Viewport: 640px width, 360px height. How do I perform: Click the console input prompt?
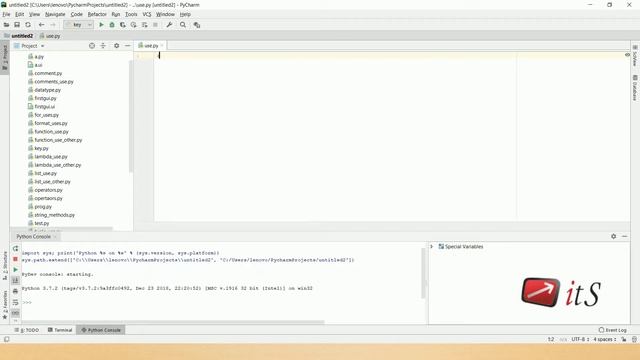[27, 302]
